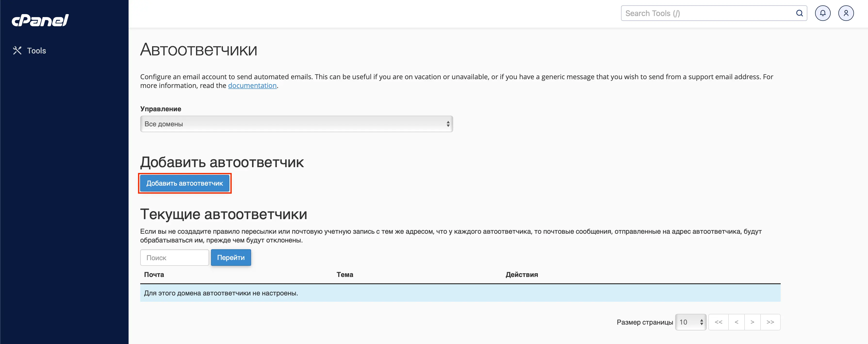
Task: Open the user account menu
Action: pyautogui.click(x=846, y=13)
